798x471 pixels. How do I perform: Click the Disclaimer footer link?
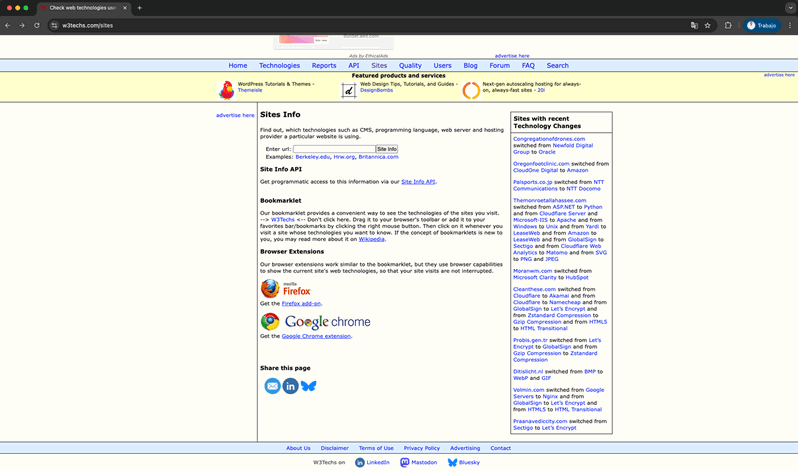coord(334,449)
